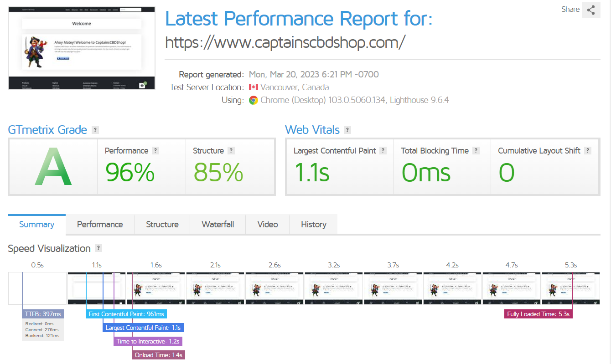Open the Structure score help icon
This screenshot has height=364, width=611.
point(231,150)
